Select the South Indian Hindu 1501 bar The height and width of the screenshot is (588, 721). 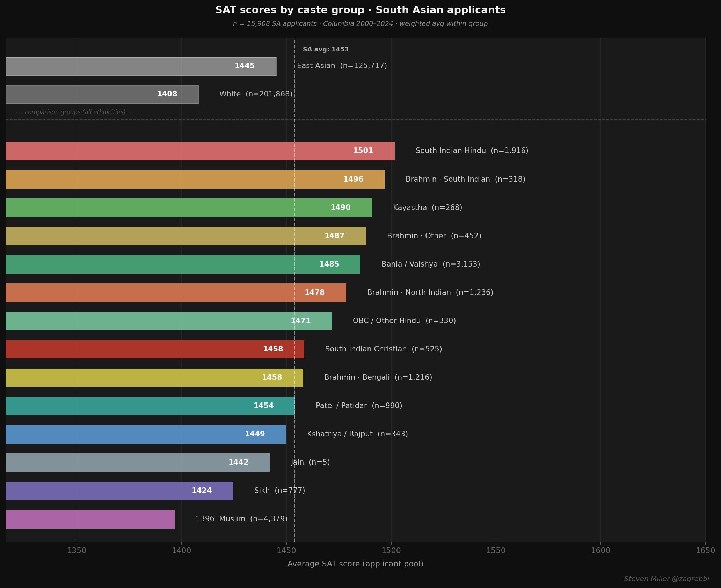click(200, 151)
